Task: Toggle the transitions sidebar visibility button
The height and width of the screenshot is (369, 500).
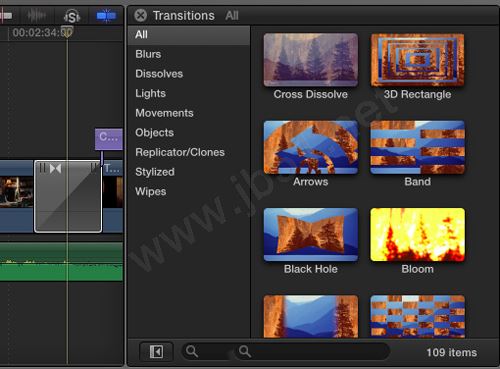Action: tap(156, 352)
